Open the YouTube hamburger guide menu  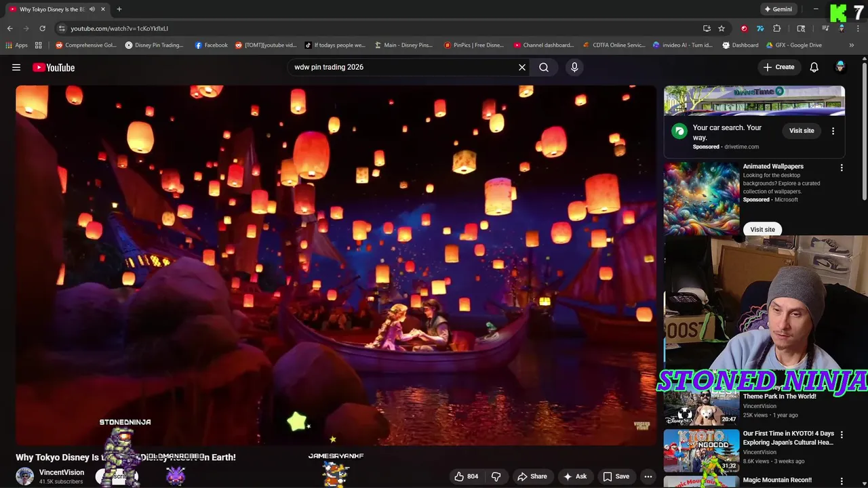point(16,67)
